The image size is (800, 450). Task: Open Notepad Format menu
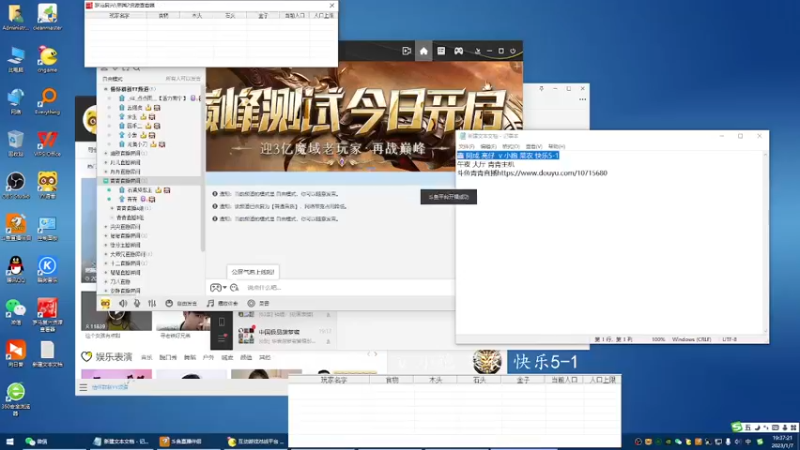[511, 146]
